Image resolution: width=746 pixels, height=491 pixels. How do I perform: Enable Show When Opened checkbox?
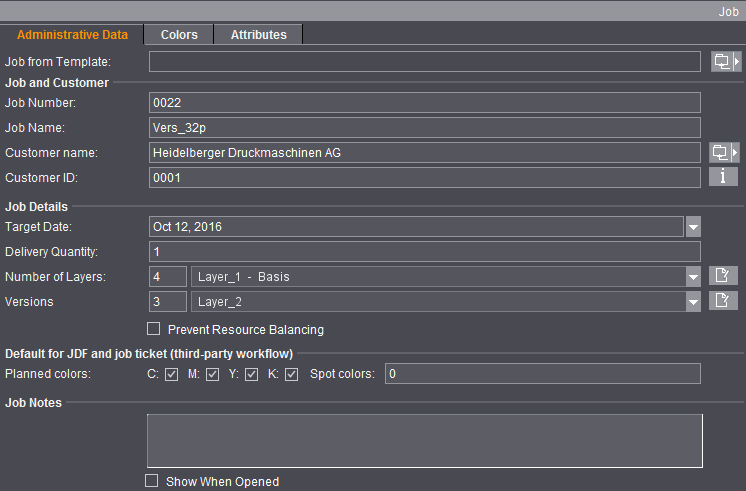pyautogui.click(x=152, y=481)
